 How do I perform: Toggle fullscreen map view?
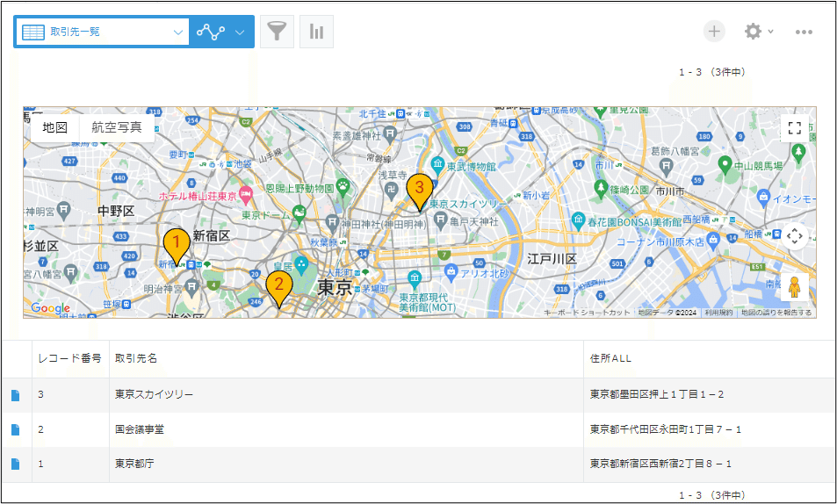coord(794,128)
